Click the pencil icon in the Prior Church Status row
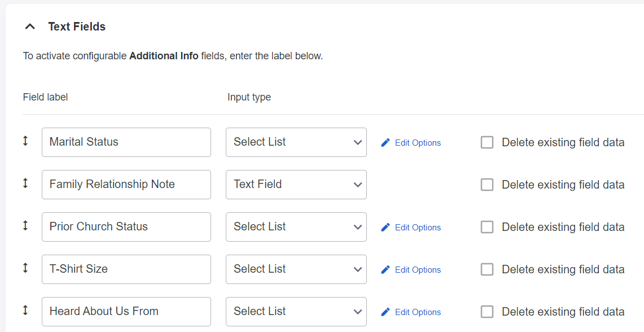 pos(385,228)
